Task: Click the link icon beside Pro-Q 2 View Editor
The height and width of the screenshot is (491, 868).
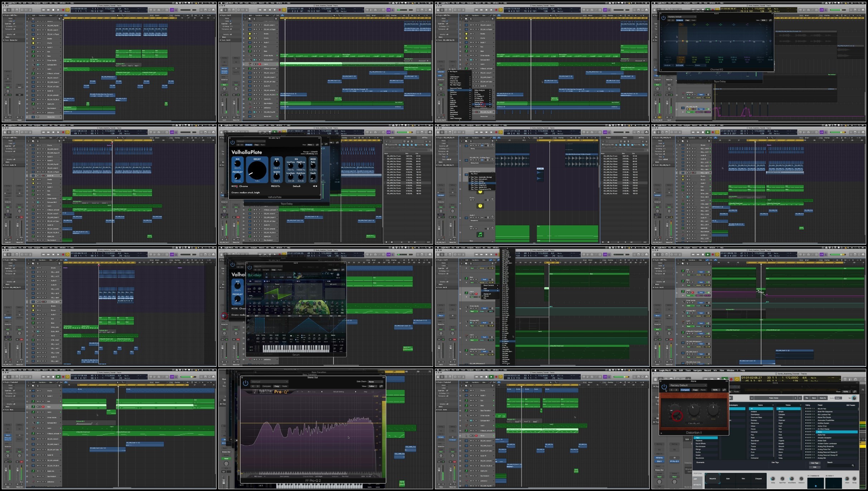Action: [x=381, y=386]
